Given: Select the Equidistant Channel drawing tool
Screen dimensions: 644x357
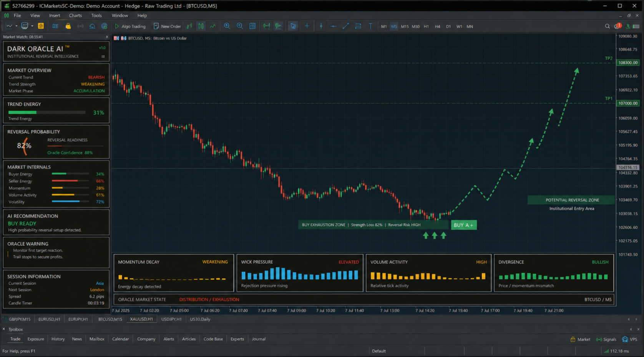Looking at the screenshot, I should pos(358,26).
